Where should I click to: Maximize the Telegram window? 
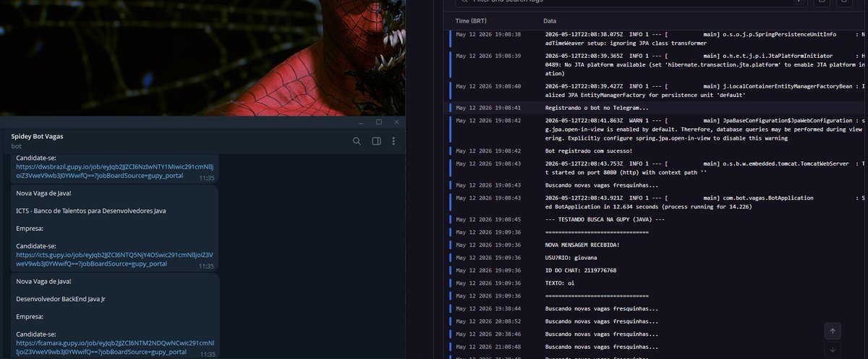coord(378,122)
